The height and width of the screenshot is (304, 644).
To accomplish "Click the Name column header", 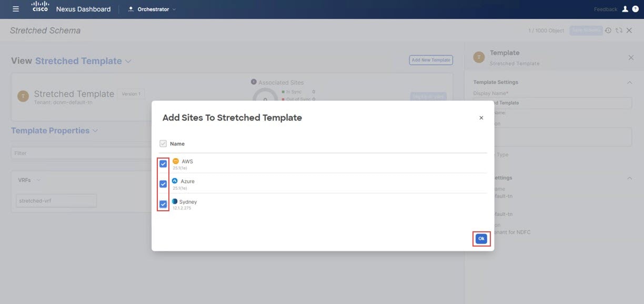I will coord(177,144).
